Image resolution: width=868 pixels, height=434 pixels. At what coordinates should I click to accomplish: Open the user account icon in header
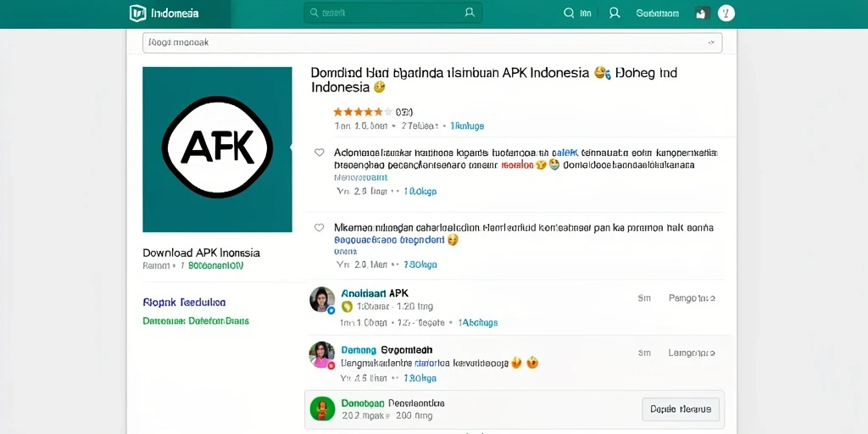(x=615, y=13)
